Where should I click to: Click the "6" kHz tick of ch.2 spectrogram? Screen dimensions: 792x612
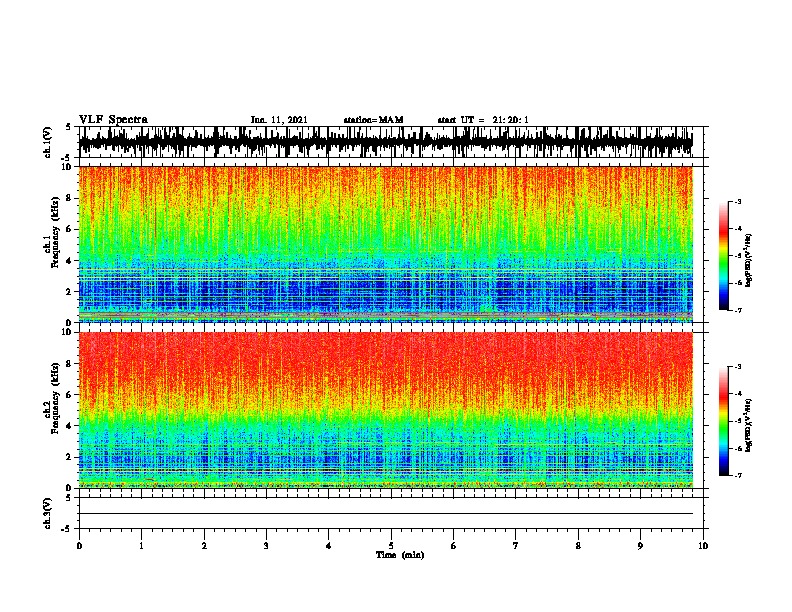pyautogui.click(x=70, y=395)
